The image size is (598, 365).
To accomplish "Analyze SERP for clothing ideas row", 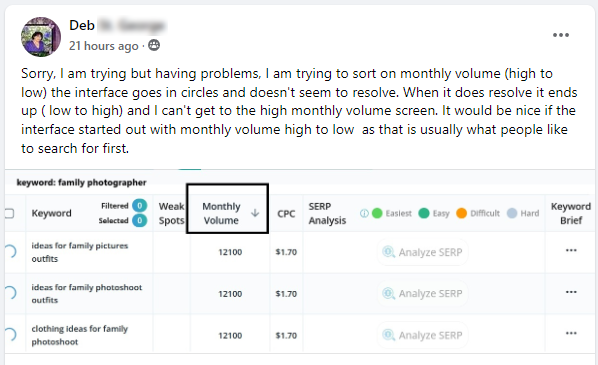I will (x=422, y=335).
